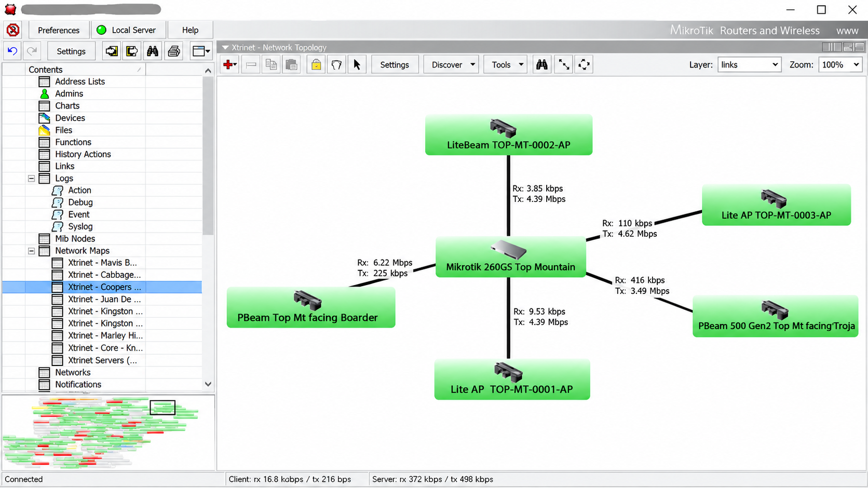Open Admins in contents tree
The width and height of the screenshot is (868, 488).
pos(69,93)
